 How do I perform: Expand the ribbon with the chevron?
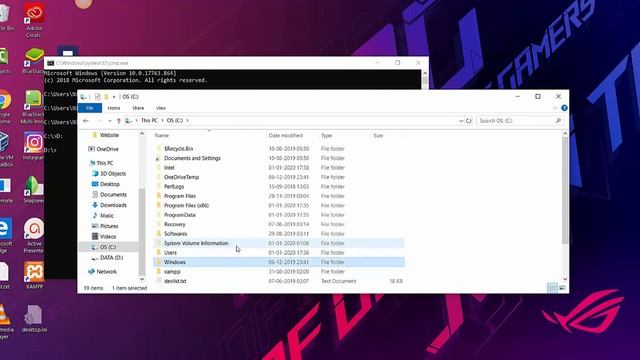point(555,108)
